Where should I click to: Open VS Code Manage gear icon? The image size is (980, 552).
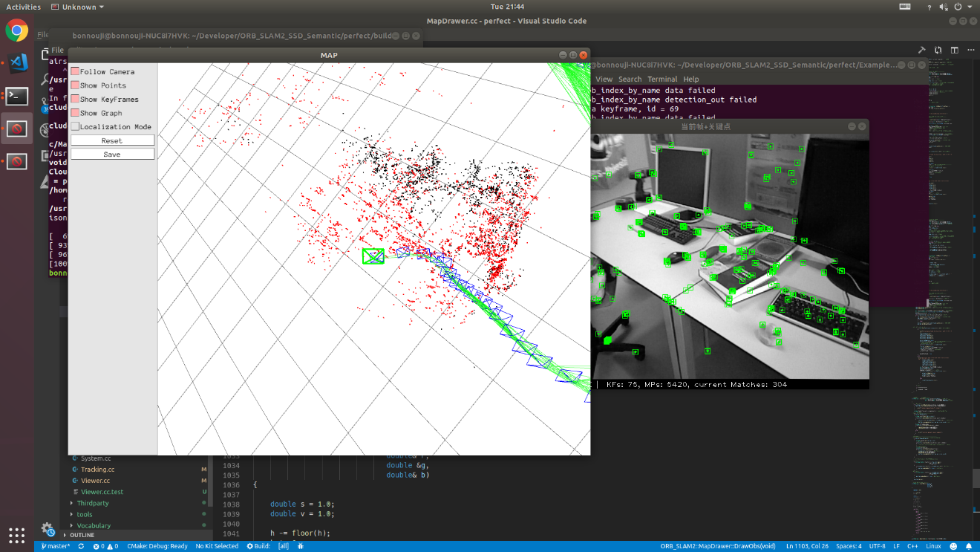click(x=48, y=527)
